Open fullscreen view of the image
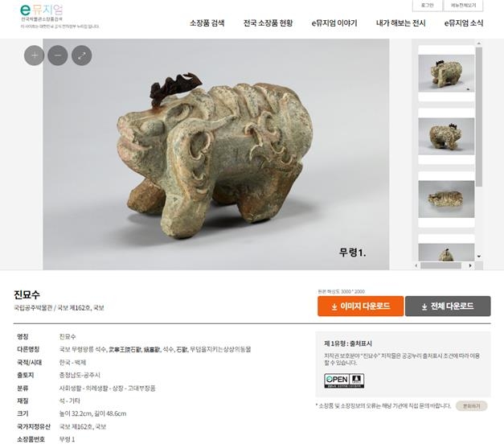 (x=82, y=55)
